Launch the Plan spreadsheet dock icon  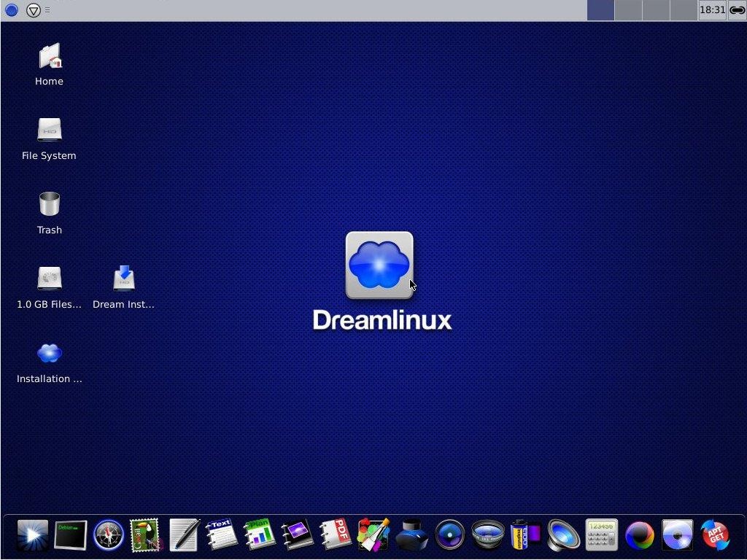pos(260,535)
